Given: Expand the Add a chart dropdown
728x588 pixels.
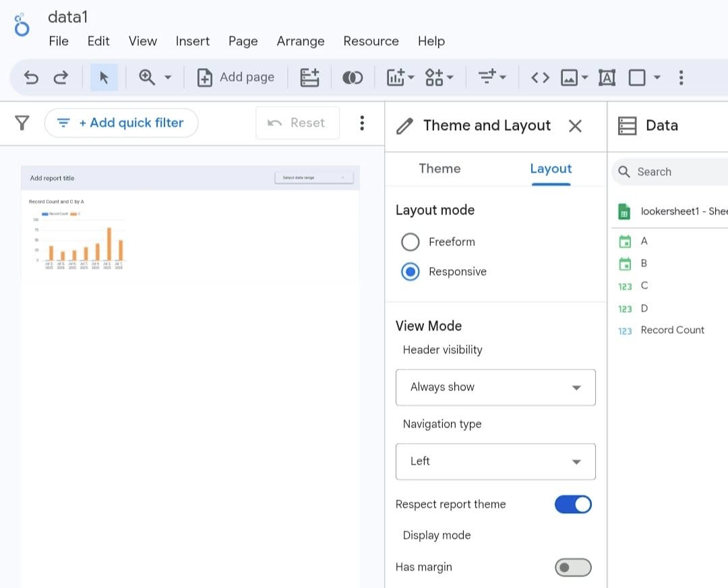Looking at the screenshot, I should 400,78.
